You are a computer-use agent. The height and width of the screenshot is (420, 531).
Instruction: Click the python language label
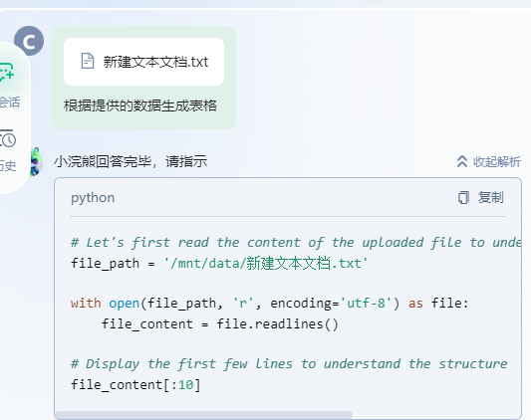[x=93, y=198]
